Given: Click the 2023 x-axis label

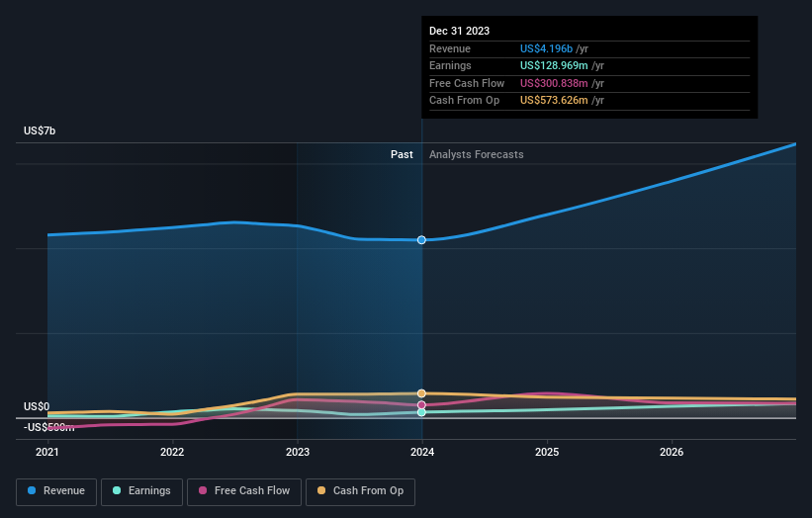Looking at the screenshot, I should tap(298, 452).
